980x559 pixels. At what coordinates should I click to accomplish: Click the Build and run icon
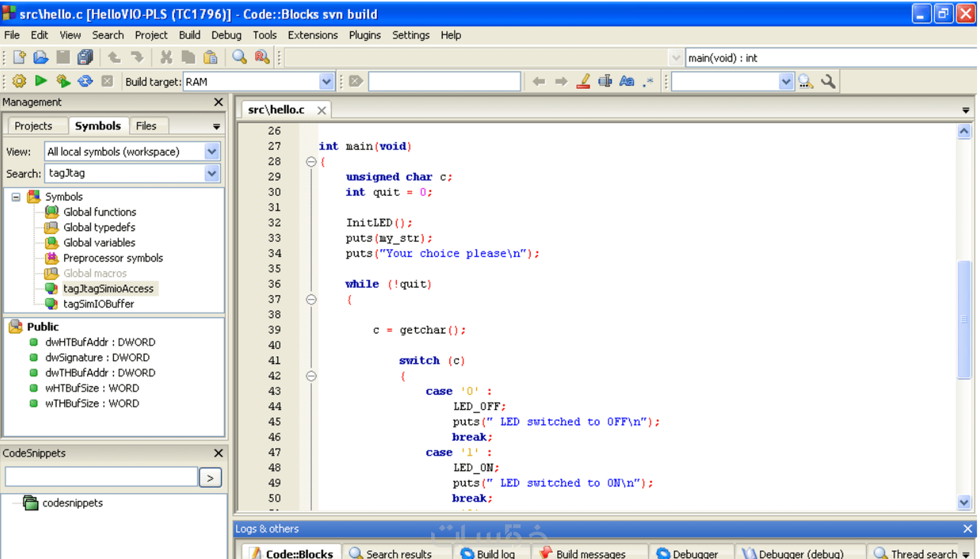[63, 81]
